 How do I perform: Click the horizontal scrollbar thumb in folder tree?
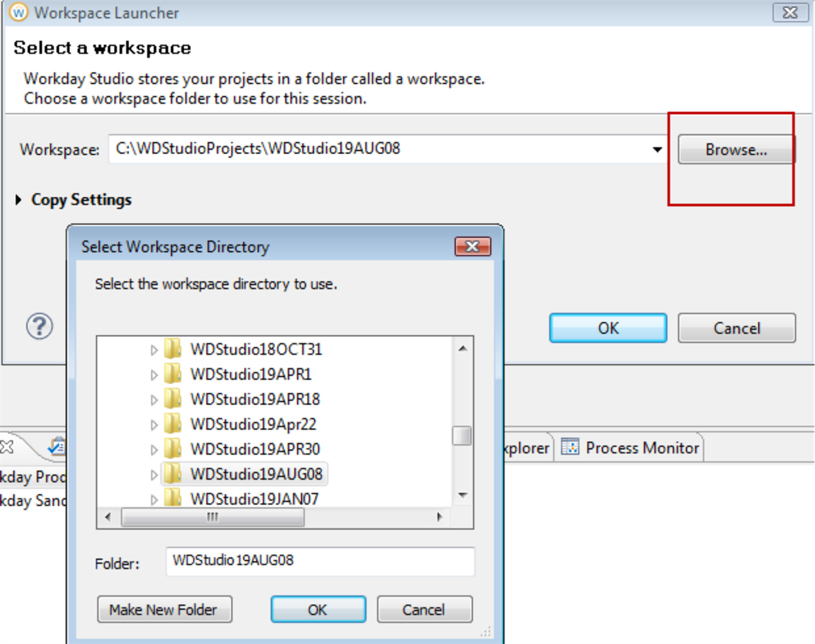[x=213, y=517]
